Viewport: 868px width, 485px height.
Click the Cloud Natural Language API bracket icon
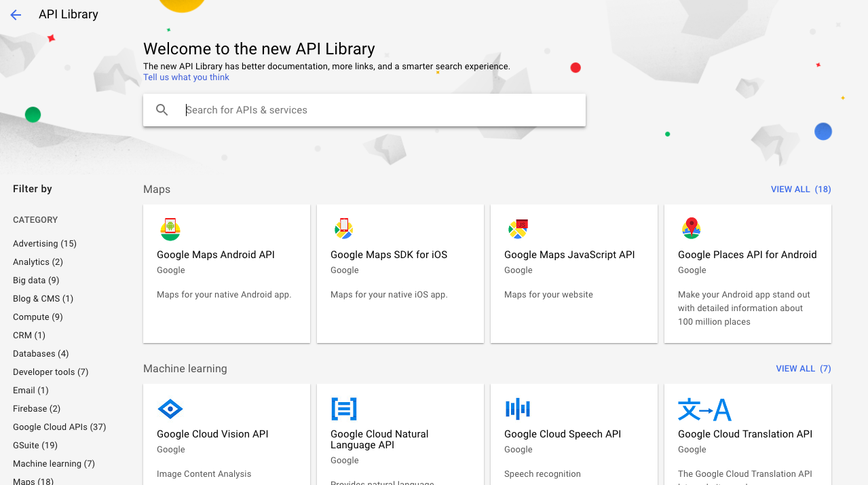pyautogui.click(x=344, y=409)
